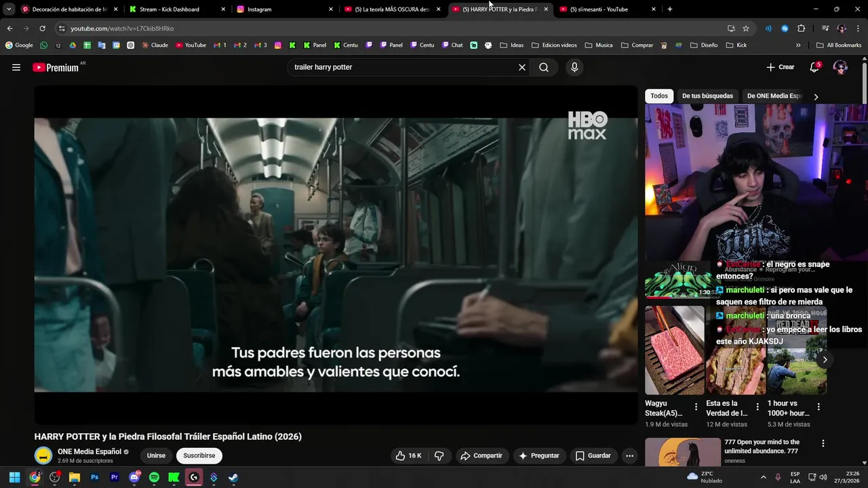Open the WhatsApp bookmark icon
This screenshot has height=488, width=868.
pos(44,45)
